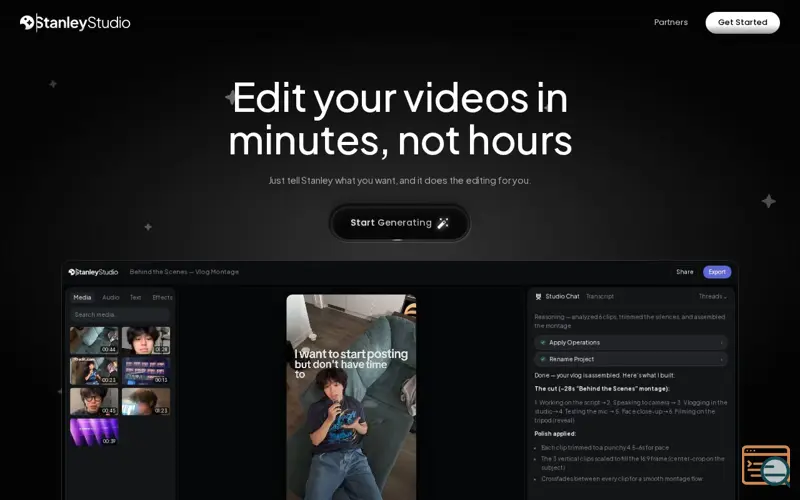Expand the Rename Project row

click(x=631, y=359)
